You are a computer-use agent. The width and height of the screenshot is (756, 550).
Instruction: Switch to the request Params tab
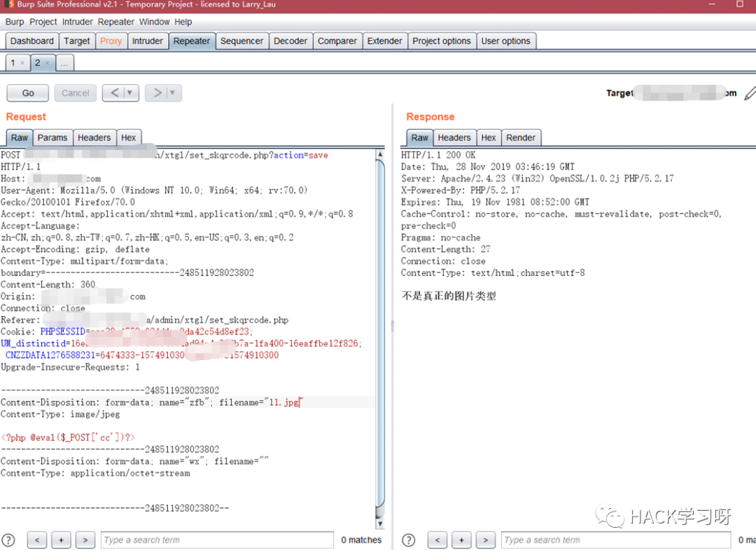(52, 137)
